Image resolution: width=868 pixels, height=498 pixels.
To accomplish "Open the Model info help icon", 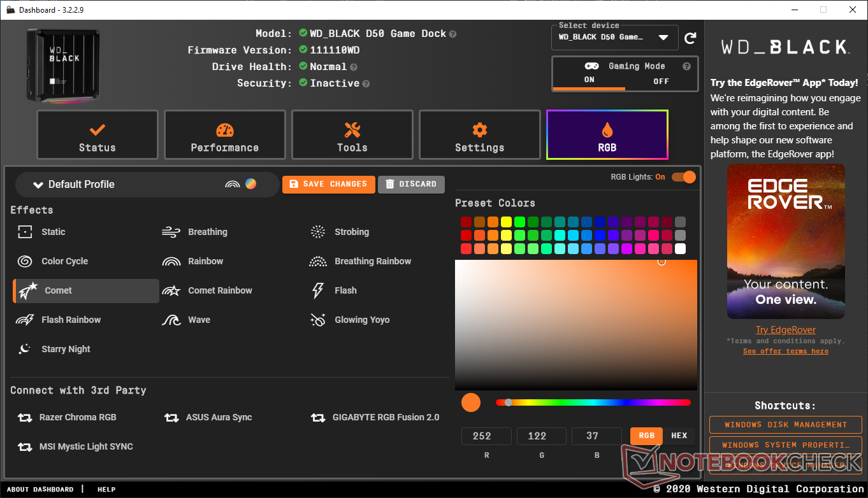I will pyautogui.click(x=452, y=34).
